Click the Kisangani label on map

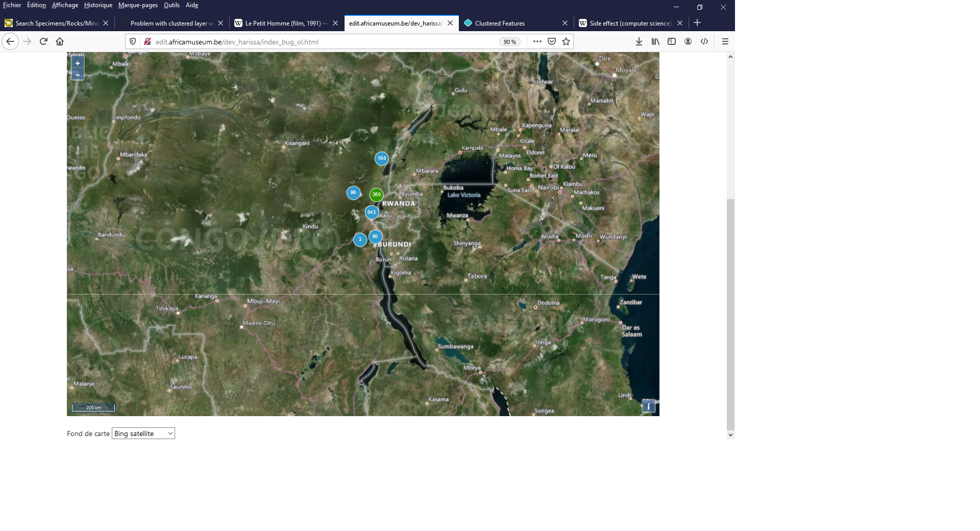(x=297, y=143)
